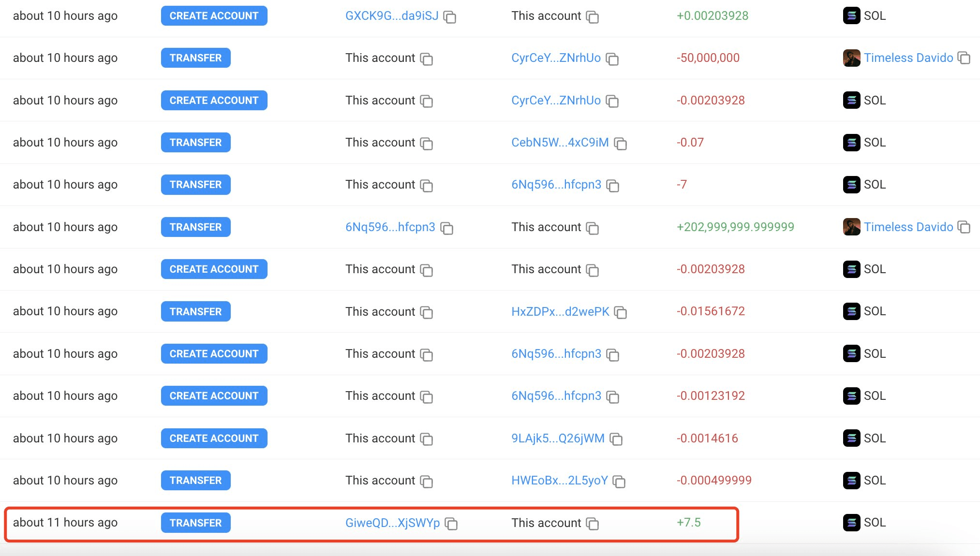Click SOL icon next to the -0.0014616 change
The height and width of the screenshot is (556, 980).
(x=851, y=438)
